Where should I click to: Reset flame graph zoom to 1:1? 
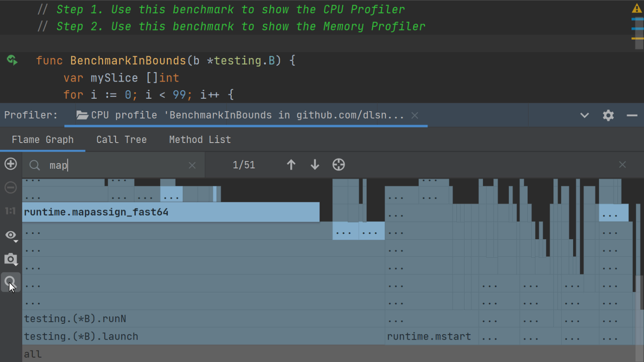point(11,211)
